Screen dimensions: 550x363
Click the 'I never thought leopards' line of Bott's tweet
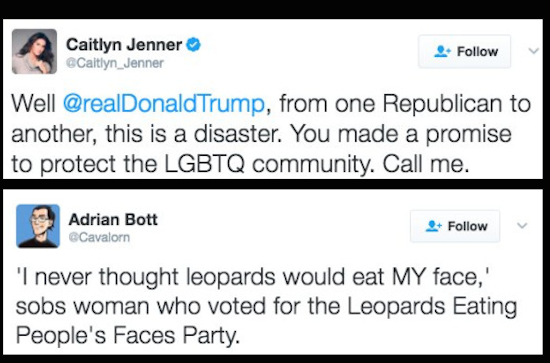(253, 277)
